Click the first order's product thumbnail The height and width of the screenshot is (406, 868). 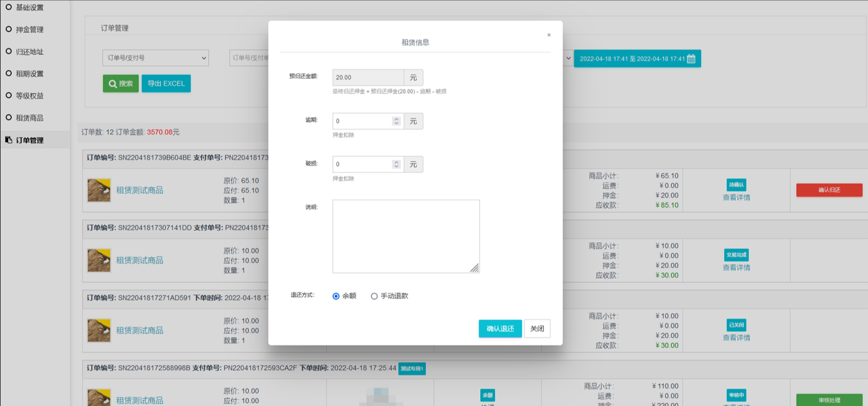(x=99, y=190)
